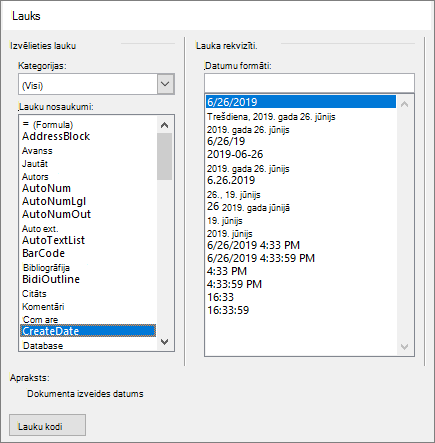Click the (Visi) category combo box
Viewport: 435px width, 443px height.
[x=96, y=84]
